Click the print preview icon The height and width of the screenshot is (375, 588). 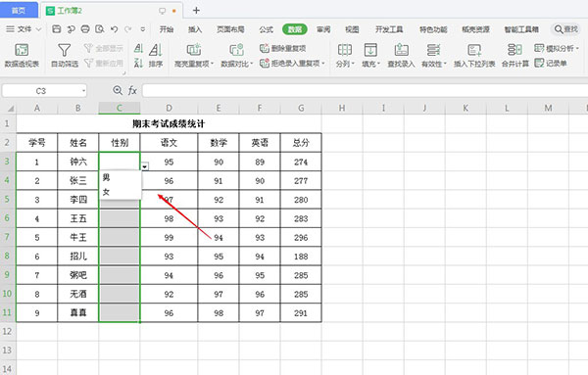tap(100, 29)
